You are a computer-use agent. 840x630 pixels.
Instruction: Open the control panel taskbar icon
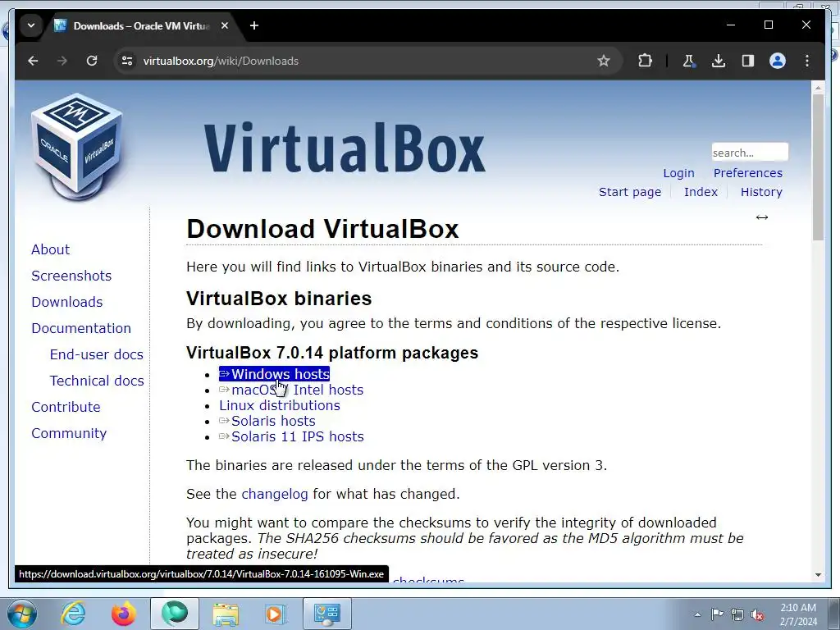[x=327, y=614]
